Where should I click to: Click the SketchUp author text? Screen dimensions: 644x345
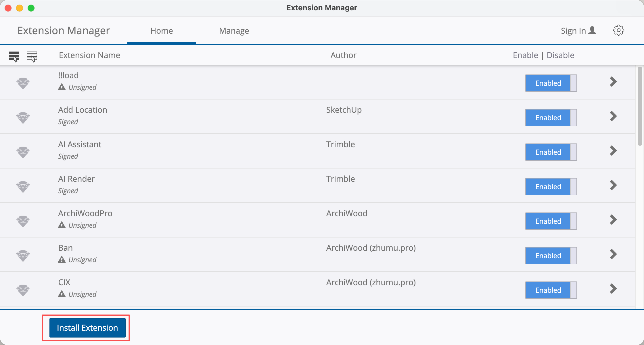click(344, 110)
